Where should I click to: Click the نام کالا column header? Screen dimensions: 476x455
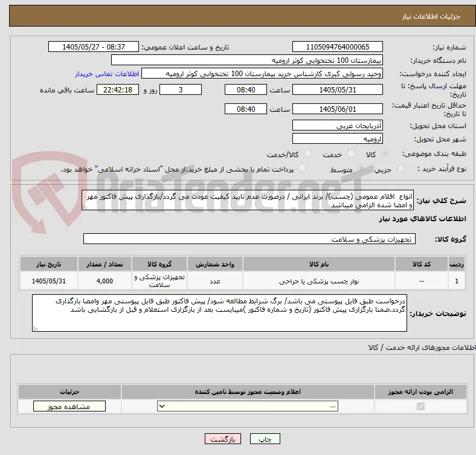[x=319, y=264]
